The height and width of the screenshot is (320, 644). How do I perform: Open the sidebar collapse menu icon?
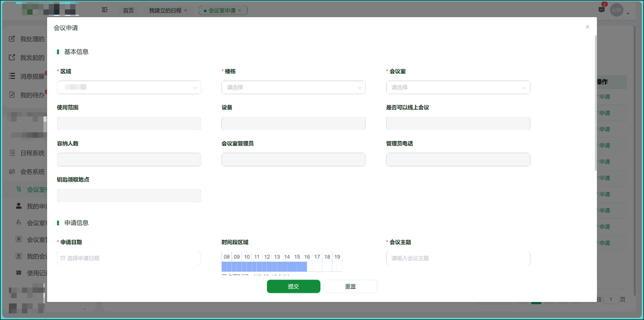click(103, 10)
